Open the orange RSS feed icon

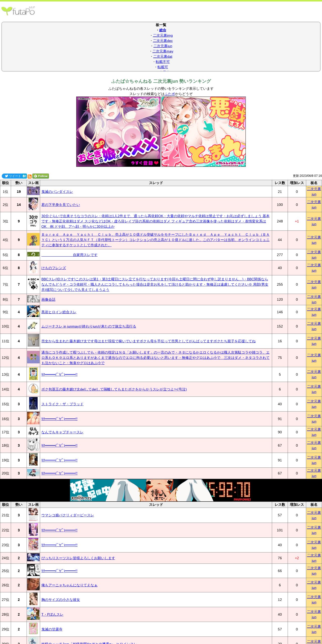tap(30, 176)
